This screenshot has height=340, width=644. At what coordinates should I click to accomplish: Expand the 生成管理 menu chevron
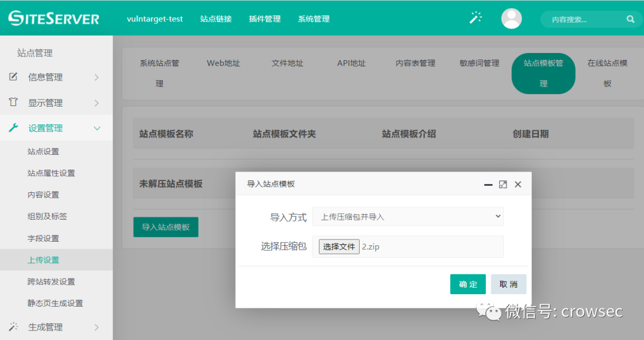click(97, 327)
